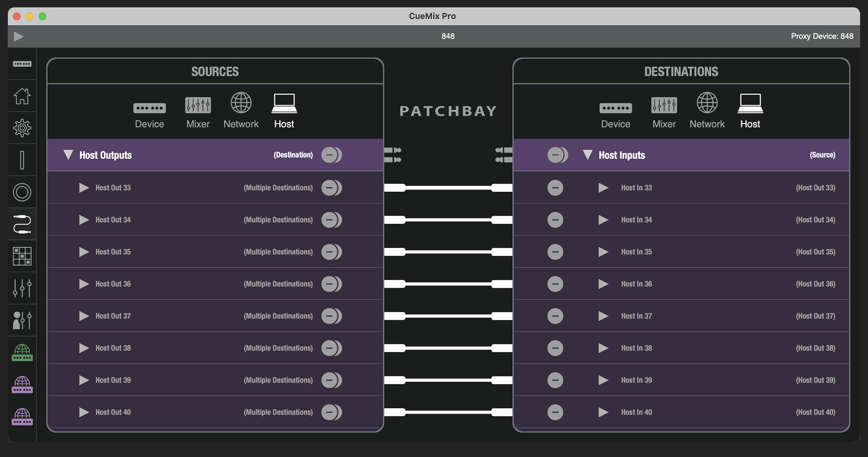Select the patchbay cable icon in sidebar
The width and height of the screenshot is (868, 457).
coord(22,224)
